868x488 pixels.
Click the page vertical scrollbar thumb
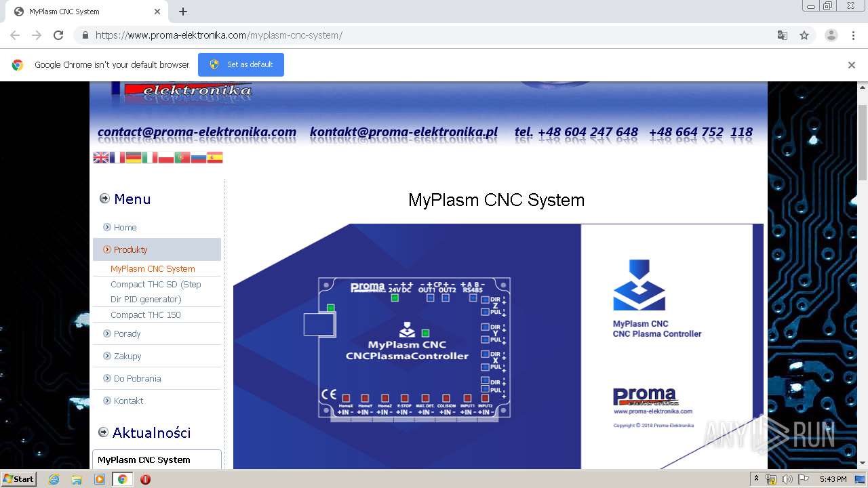coord(863,142)
